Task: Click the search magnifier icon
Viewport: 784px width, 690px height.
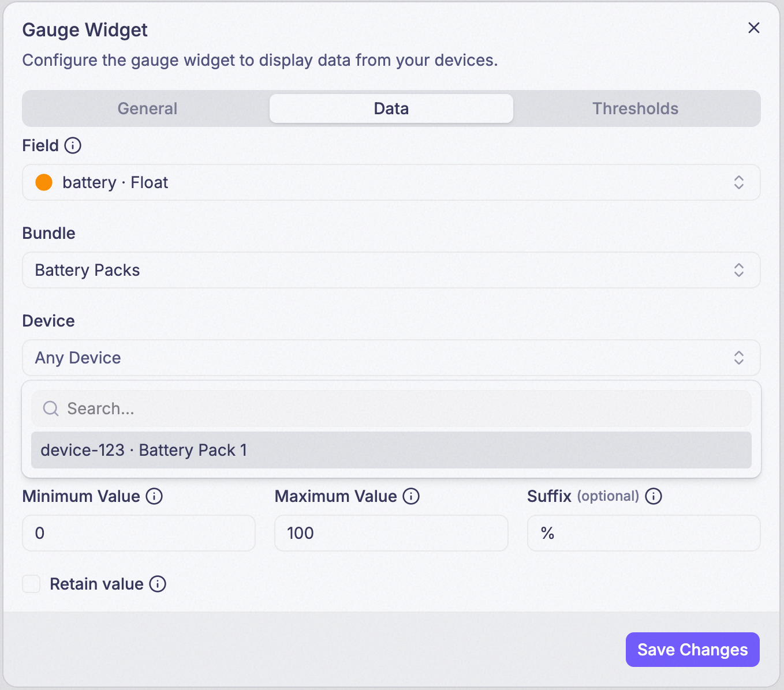Action: [x=51, y=408]
